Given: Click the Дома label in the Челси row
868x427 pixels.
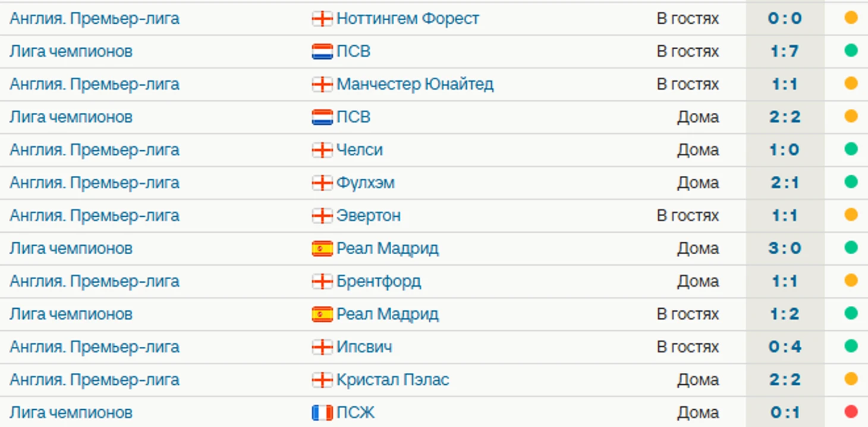Looking at the screenshot, I should point(697,150).
